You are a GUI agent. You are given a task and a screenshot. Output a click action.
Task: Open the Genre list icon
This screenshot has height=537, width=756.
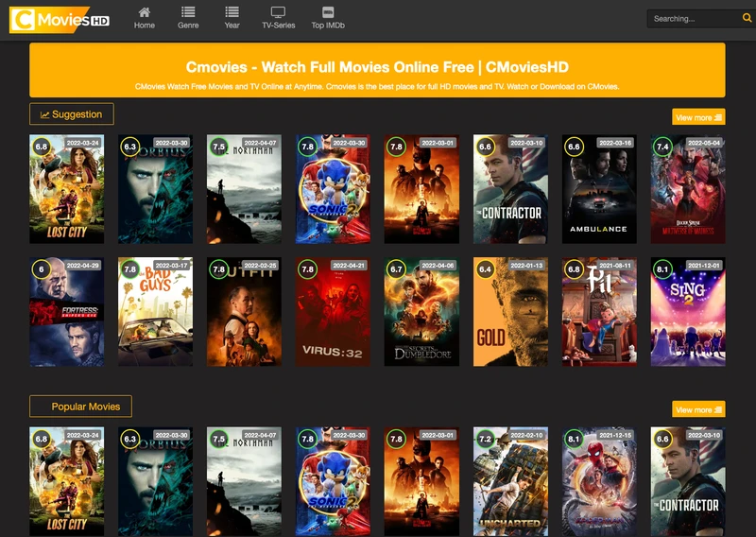(x=188, y=12)
